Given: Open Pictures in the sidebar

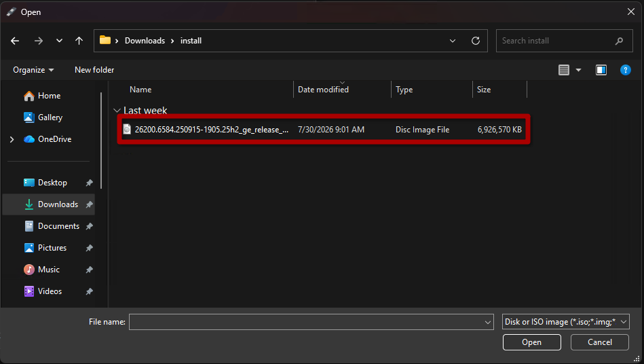Looking at the screenshot, I should point(52,248).
